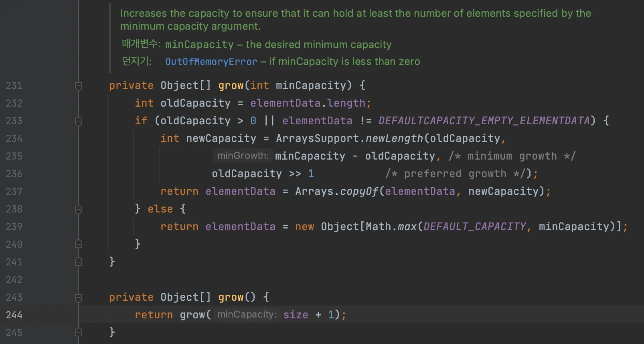Click the copyOf method call on line 237
This screenshot has width=644, height=344.
[359, 191]
